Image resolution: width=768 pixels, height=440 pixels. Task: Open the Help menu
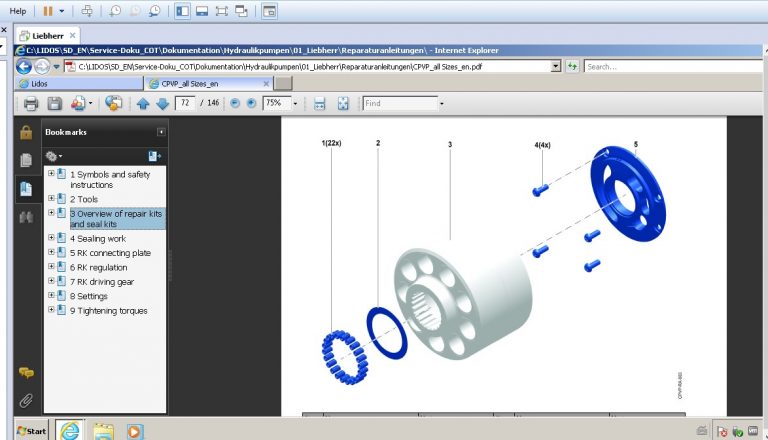point(18,11)
